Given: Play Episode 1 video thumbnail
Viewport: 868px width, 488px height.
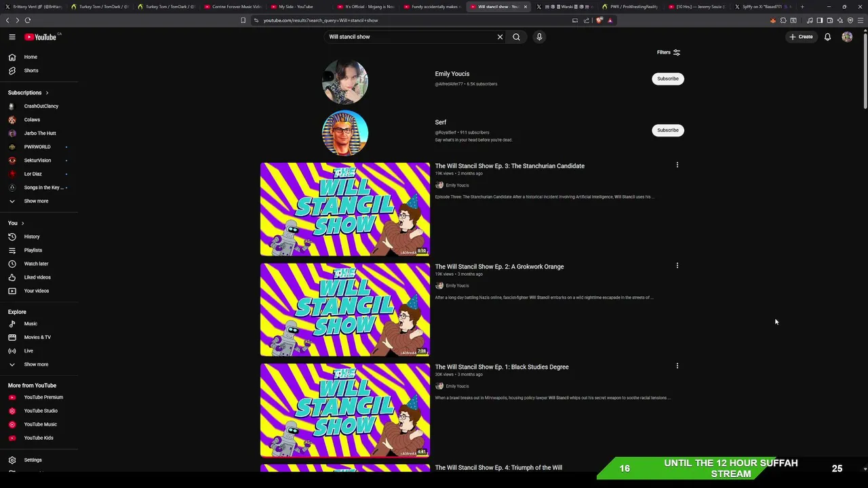Looking at the screenshot, I should 345,411.
